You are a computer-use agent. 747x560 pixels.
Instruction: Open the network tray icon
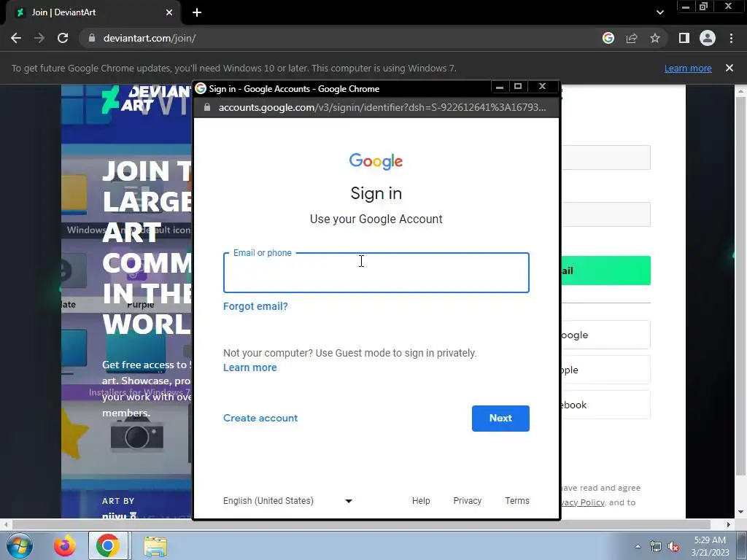pos(656,547)
